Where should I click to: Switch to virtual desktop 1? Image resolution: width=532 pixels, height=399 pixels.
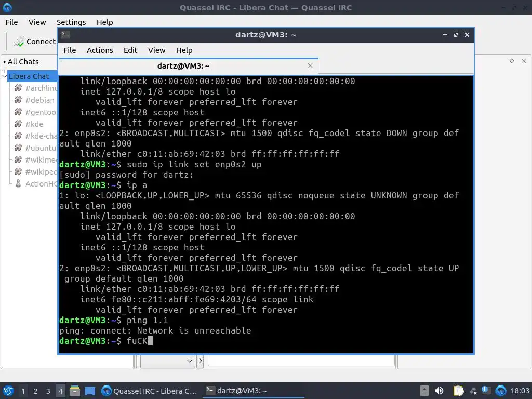[23, 391]
